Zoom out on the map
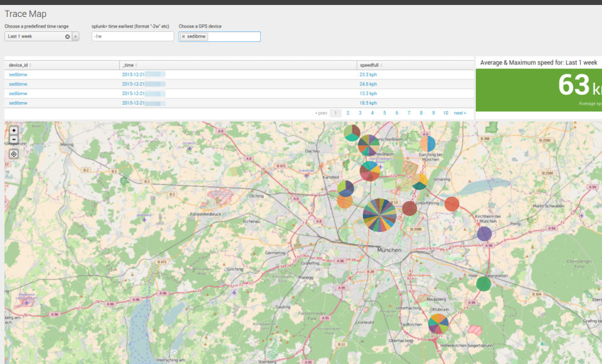The image size is (602, 364). click(x=14, y=140)
